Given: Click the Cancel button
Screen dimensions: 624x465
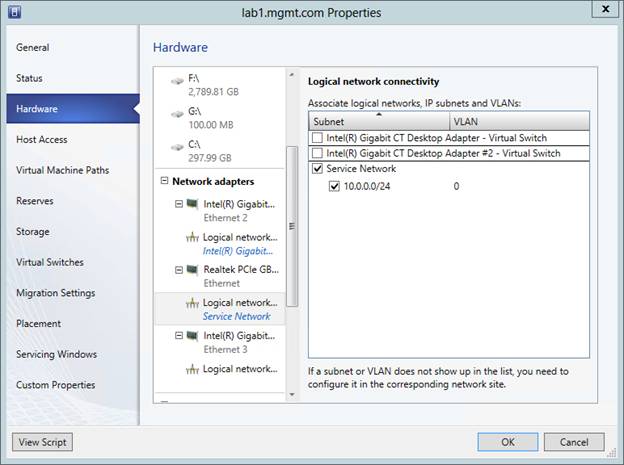Looking at the screenshot, I should pyautogui.click(x=574, y=442).
